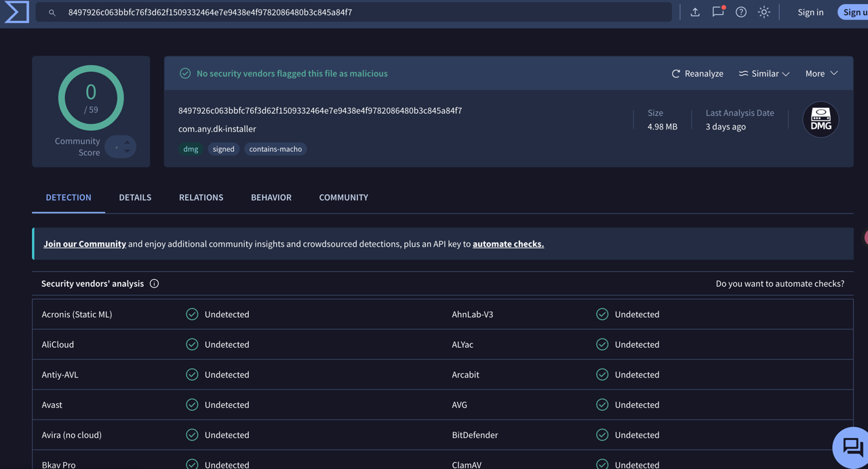Expand the Similar dropdown
The width and height of the screenshot is (868, 469).
point(764,73)
